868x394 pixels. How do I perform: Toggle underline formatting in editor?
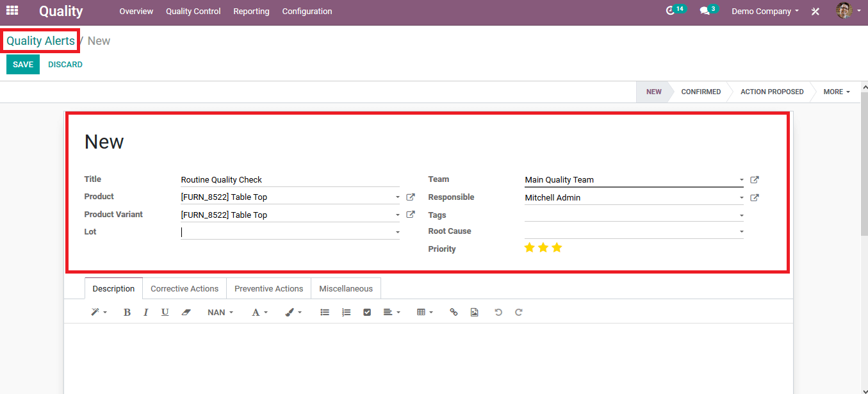tap(165, 312)
